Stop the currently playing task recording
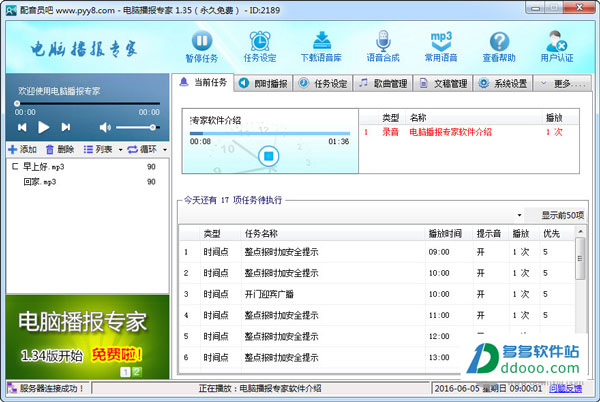The width and height of the screenshot is (600, 402). tap(269, 156)
